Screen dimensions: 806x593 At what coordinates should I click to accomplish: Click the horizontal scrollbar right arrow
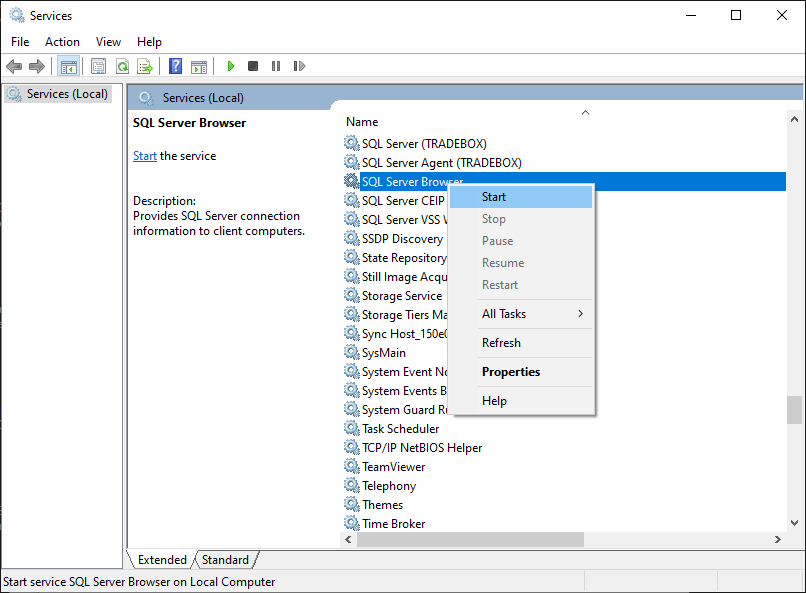777,539
